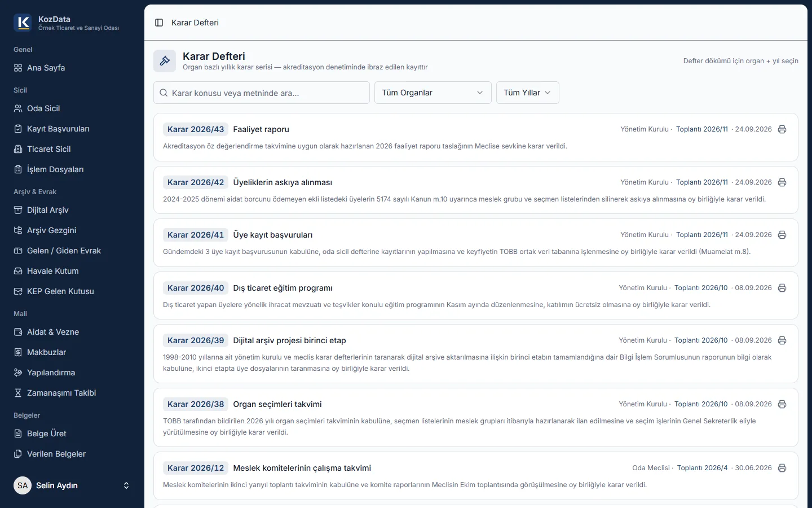
Task: Open Toplantı 2026/4 meeting link
Action: pyautogui.click(x=703, y=468)
